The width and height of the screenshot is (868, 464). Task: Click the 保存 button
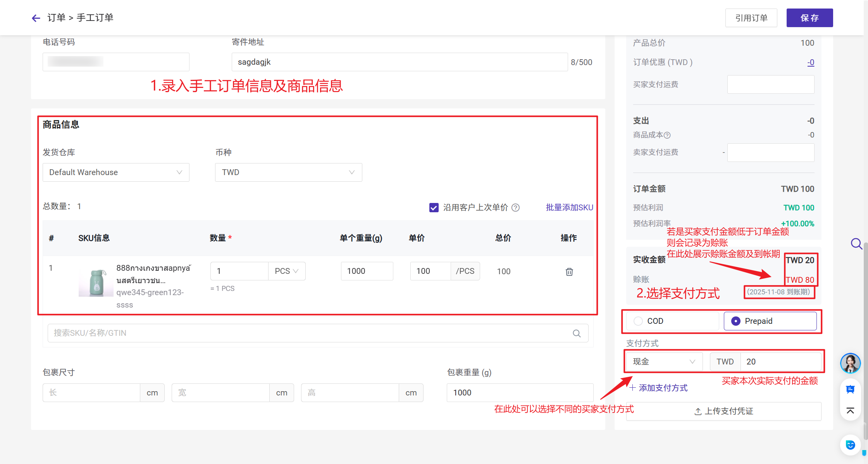[809, 18]
